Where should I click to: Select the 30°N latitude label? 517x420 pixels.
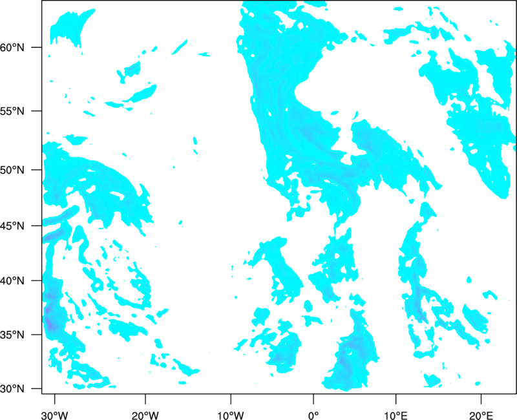pos(12,389)
